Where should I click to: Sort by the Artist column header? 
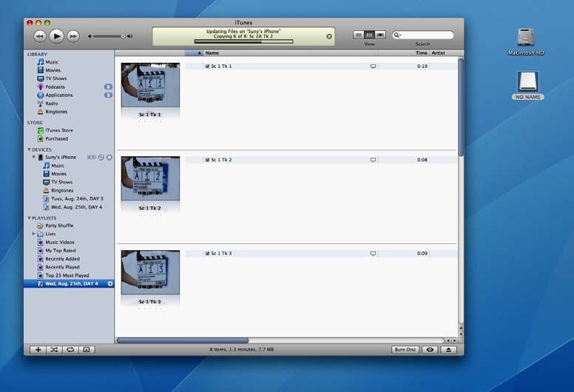pos(443,53)
